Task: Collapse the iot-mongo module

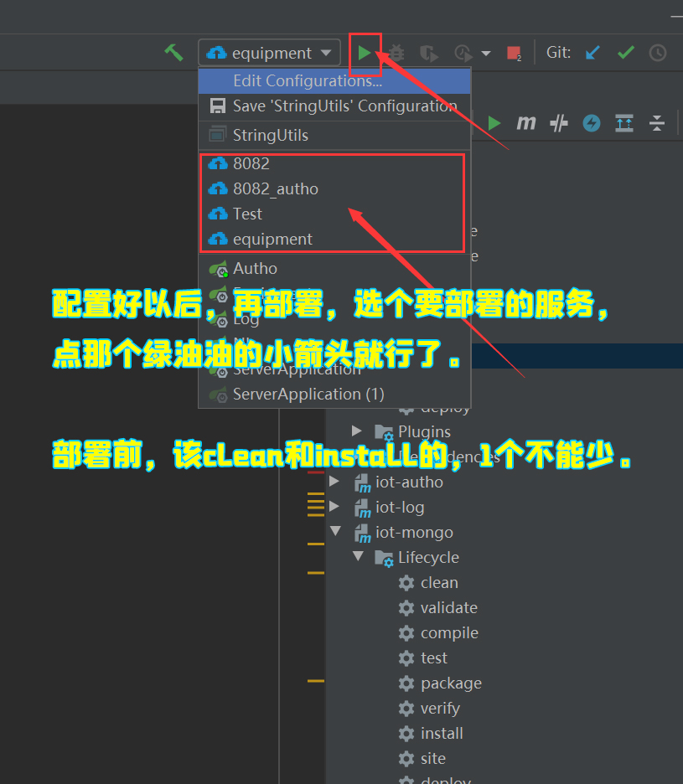Action: coord(335,531)
